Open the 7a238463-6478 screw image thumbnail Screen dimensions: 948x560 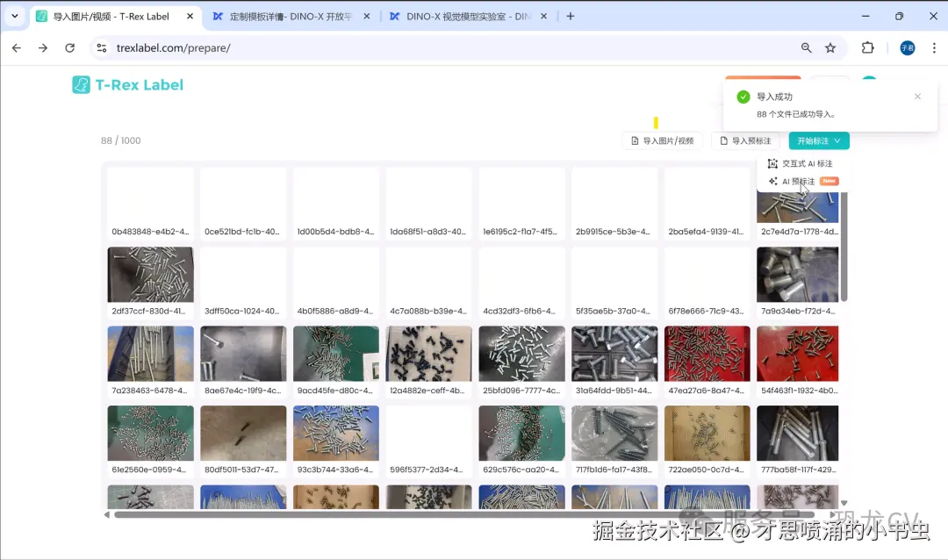[150, 354]
